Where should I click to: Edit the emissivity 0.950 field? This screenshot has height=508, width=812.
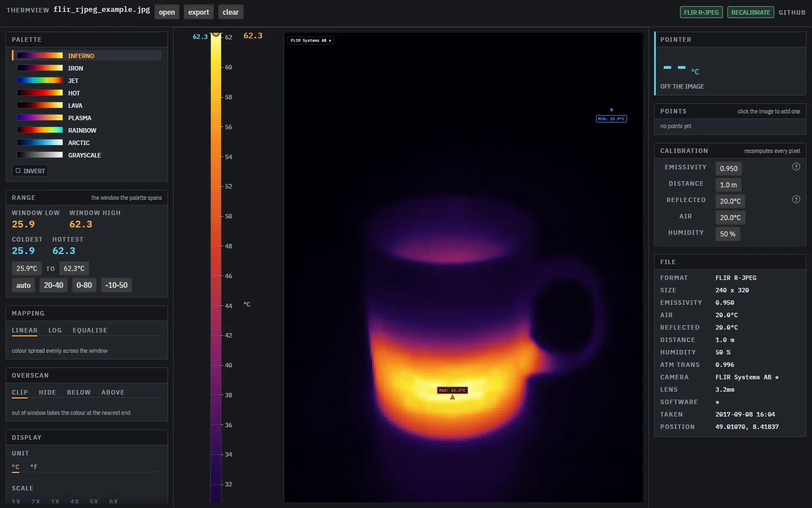[729, 168]
